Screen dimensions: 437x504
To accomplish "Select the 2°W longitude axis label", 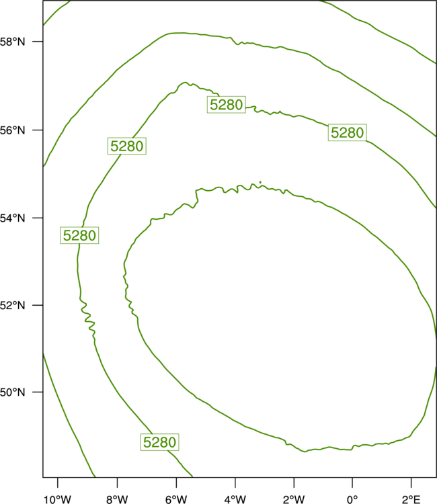I will 294,499.
